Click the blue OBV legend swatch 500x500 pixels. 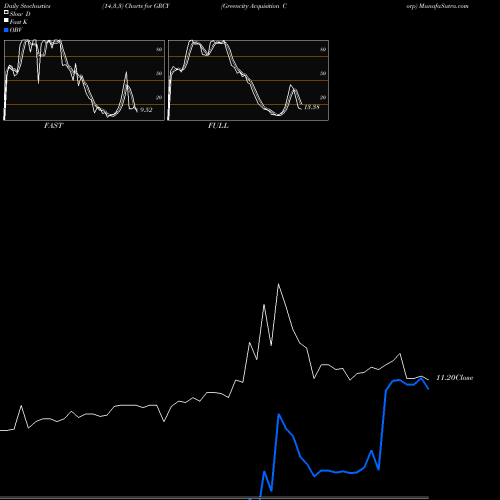click(6, 30)
